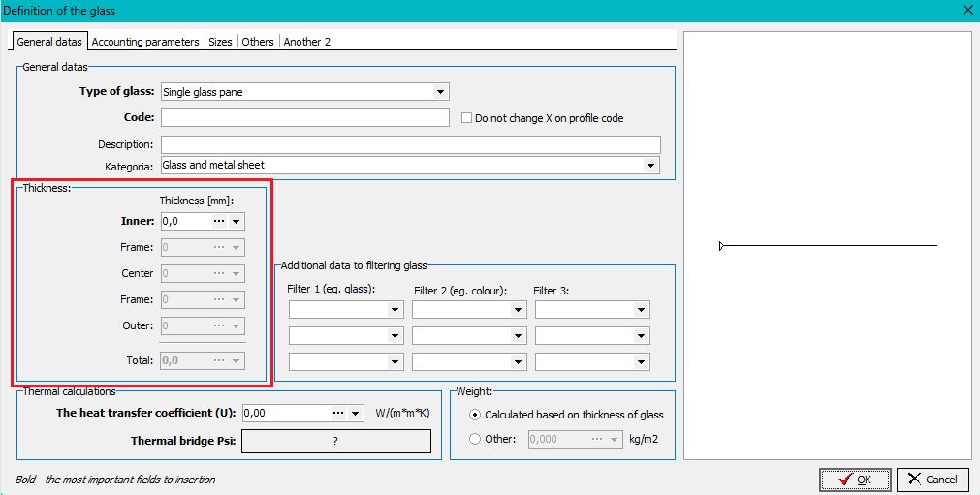Go to the Others tab

[258, 42]
